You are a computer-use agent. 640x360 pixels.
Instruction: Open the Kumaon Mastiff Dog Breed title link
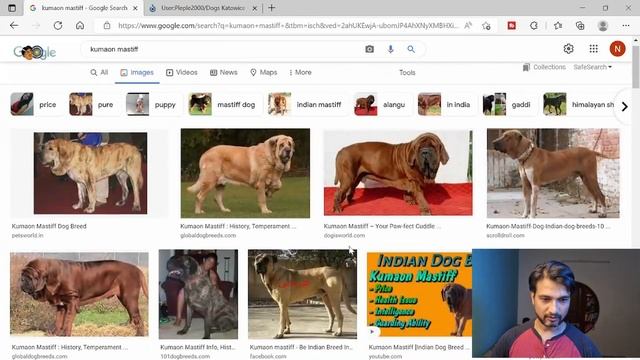pos(49,226)
